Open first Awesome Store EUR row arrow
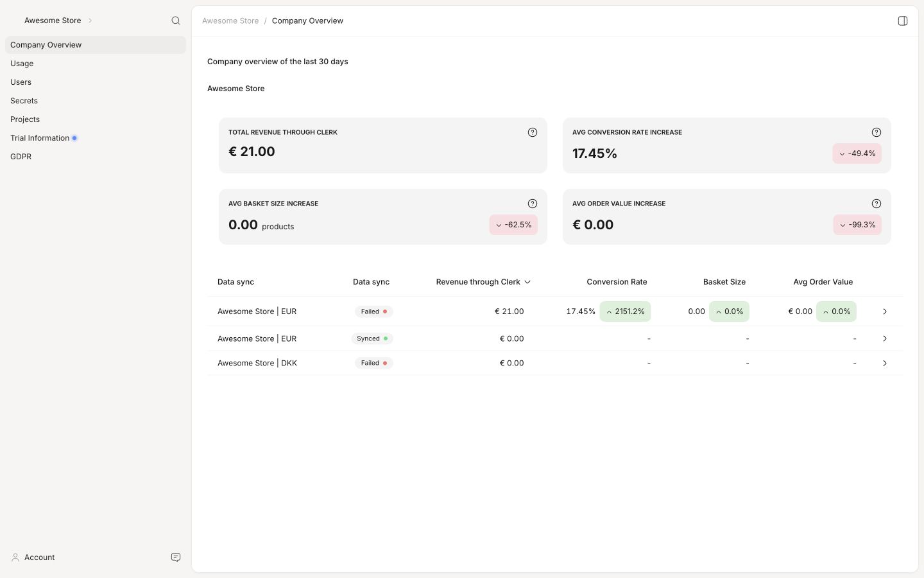 coord(885,311)
